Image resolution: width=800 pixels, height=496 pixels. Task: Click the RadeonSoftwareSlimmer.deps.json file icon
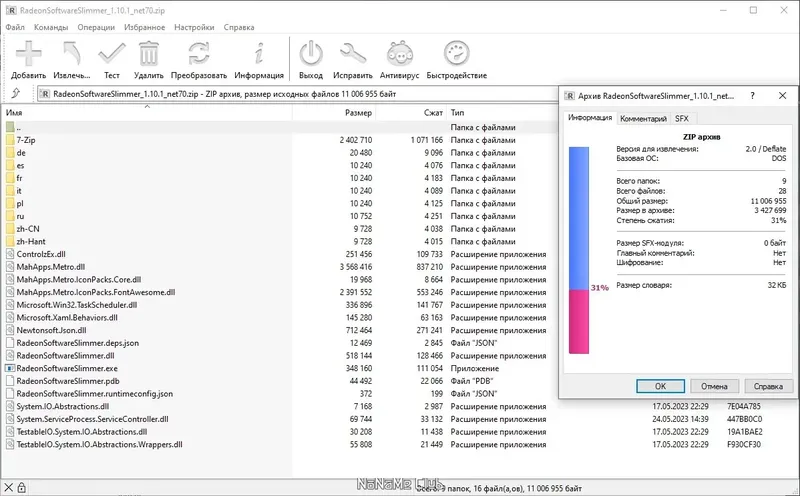(10, 343)
